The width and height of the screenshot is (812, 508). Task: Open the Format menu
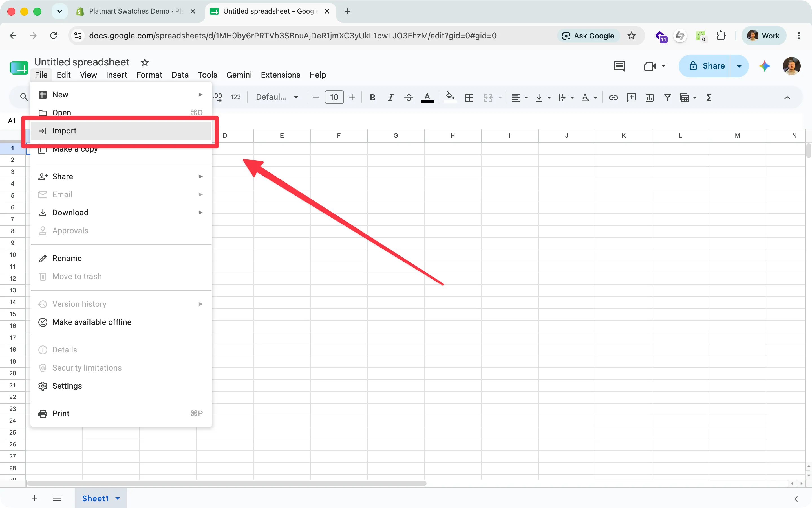tap(149, 75)
